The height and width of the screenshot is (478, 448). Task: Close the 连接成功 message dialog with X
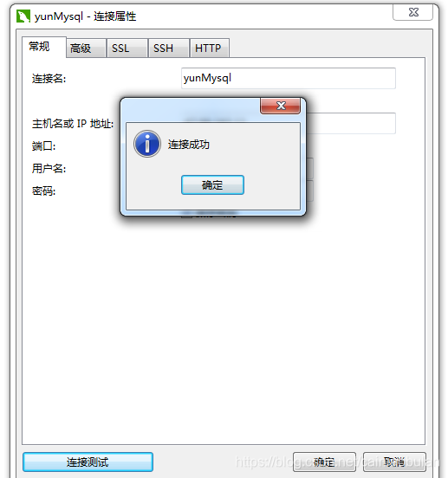(280, 106)
